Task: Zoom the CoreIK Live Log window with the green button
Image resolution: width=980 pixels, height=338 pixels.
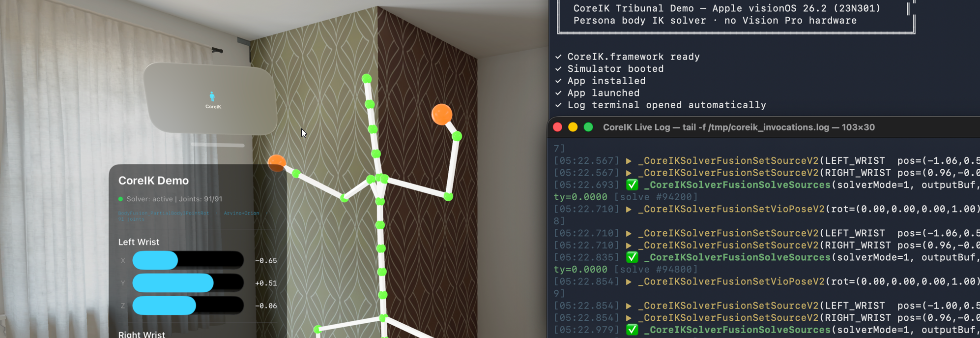Action: (588, 127)
